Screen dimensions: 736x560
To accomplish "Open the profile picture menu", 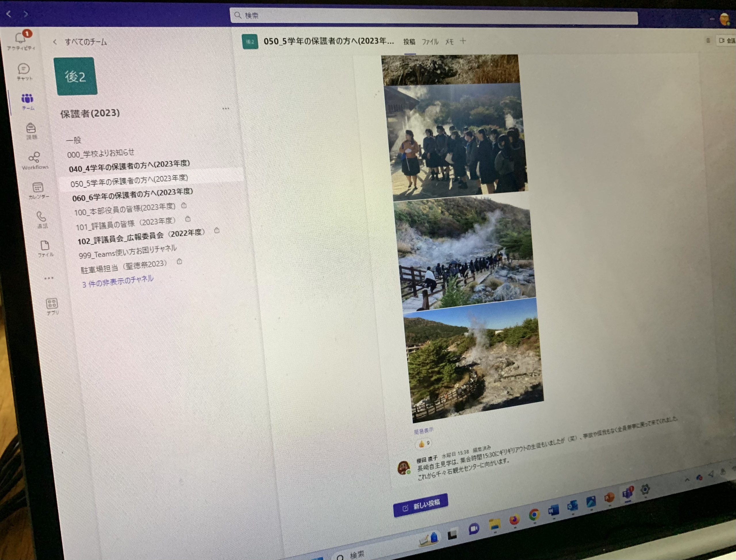I will coord(725,19).
